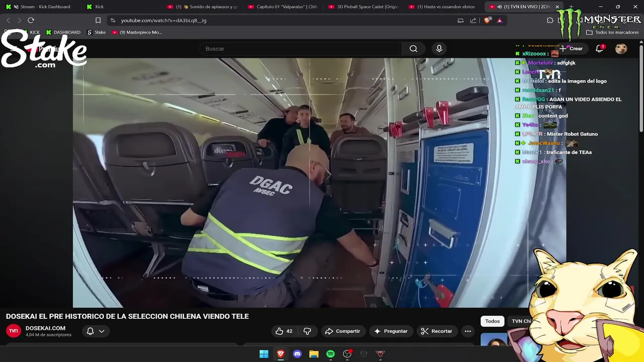
Task: Open Windows Start menu
Action: (x=264, y=354)
